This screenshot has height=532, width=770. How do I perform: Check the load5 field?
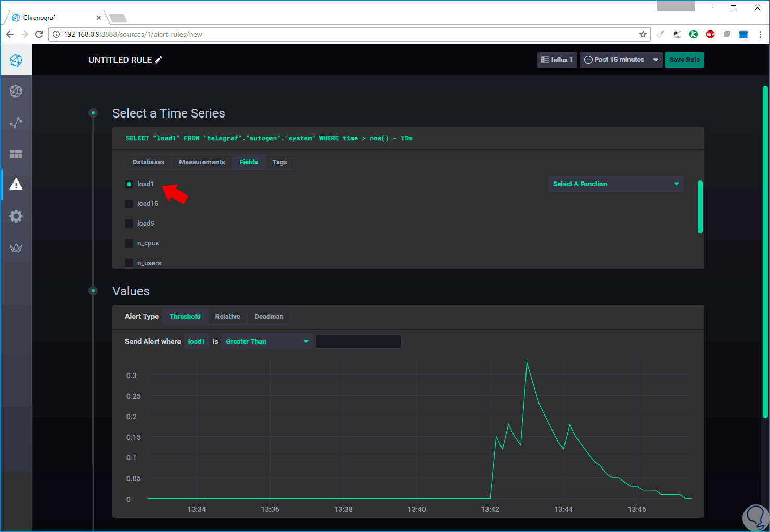tap(129, 224)
